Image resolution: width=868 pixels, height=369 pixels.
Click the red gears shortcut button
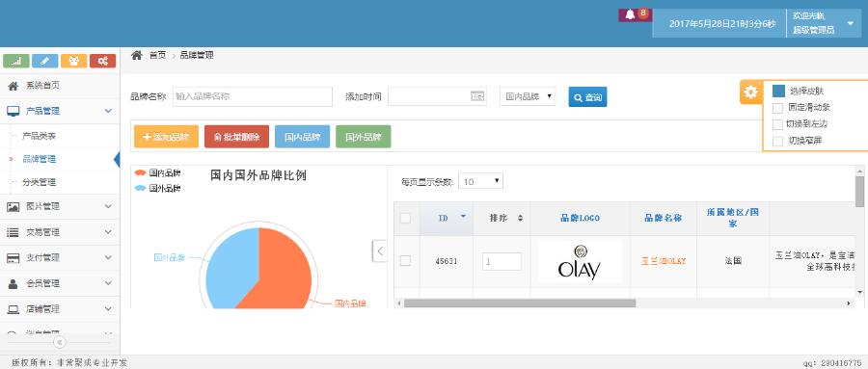(x=102, y=61)
